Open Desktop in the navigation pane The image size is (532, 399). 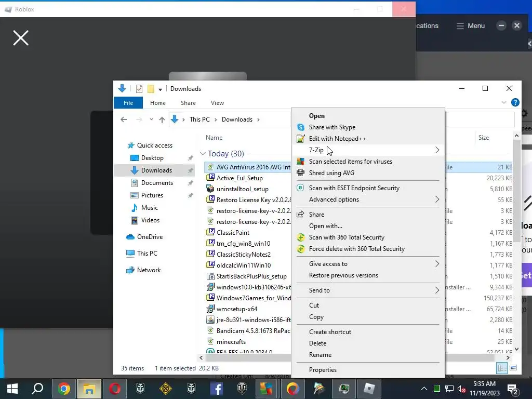pos(152,158)
